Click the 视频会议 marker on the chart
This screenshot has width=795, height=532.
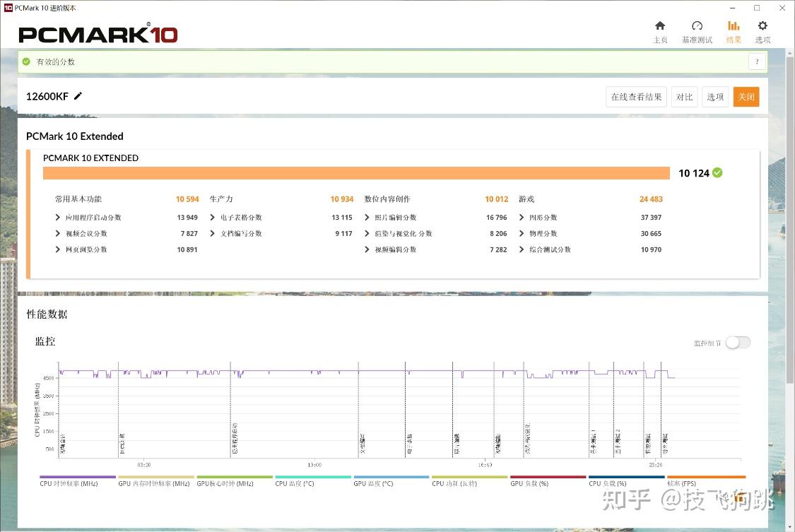point(63,443)
